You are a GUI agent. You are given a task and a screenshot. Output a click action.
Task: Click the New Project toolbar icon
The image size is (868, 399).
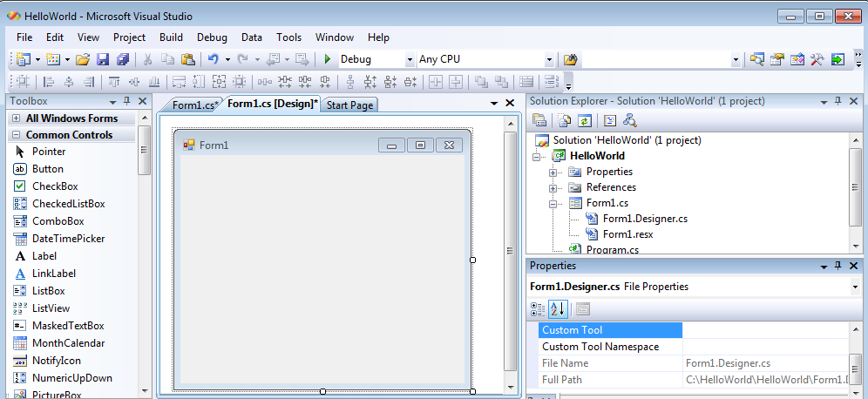(24, 59)
